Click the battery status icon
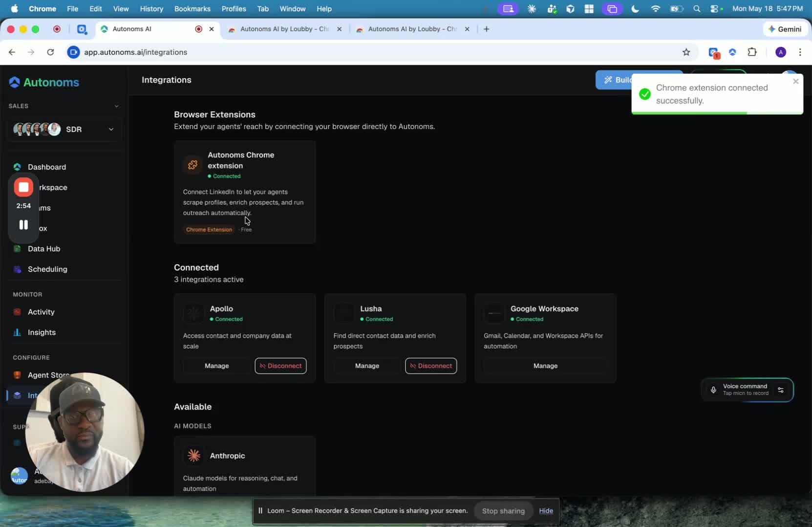 click(677, 9)
